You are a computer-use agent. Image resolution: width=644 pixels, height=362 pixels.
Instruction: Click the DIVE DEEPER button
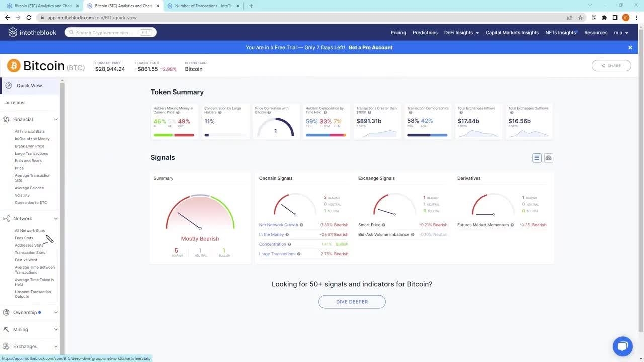click(352, 302)
